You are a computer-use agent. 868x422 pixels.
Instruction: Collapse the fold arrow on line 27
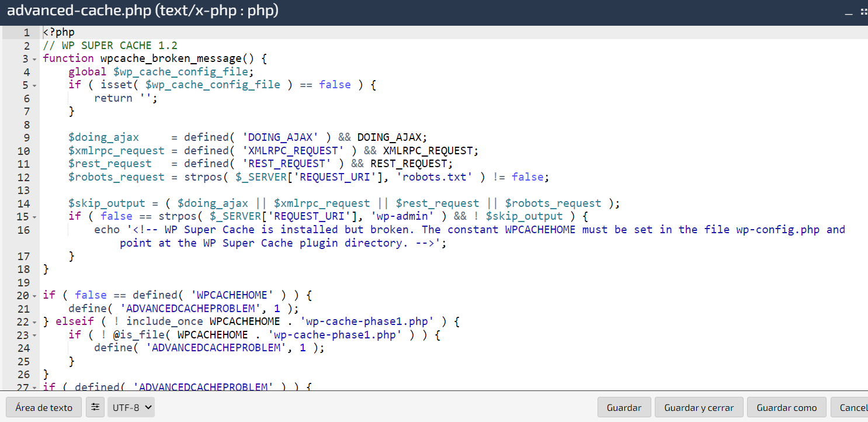34,387
